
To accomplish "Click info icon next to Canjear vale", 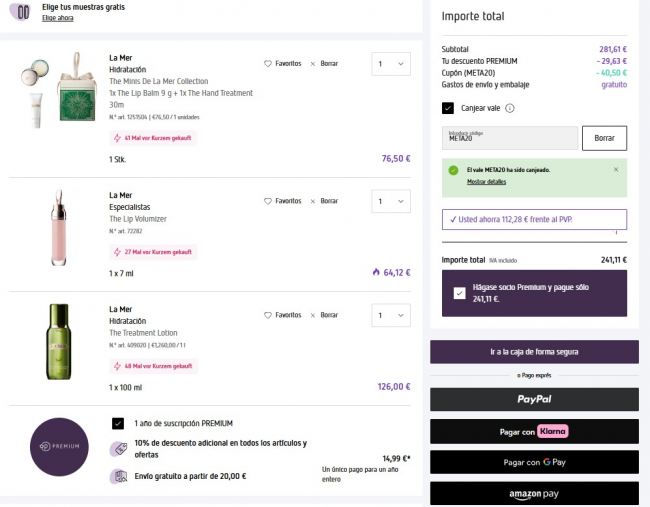I will click(510, 108).
